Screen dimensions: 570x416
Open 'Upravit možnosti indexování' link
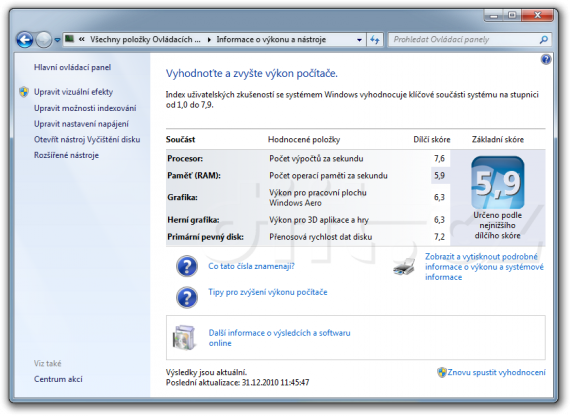click(x=85, y=108)
